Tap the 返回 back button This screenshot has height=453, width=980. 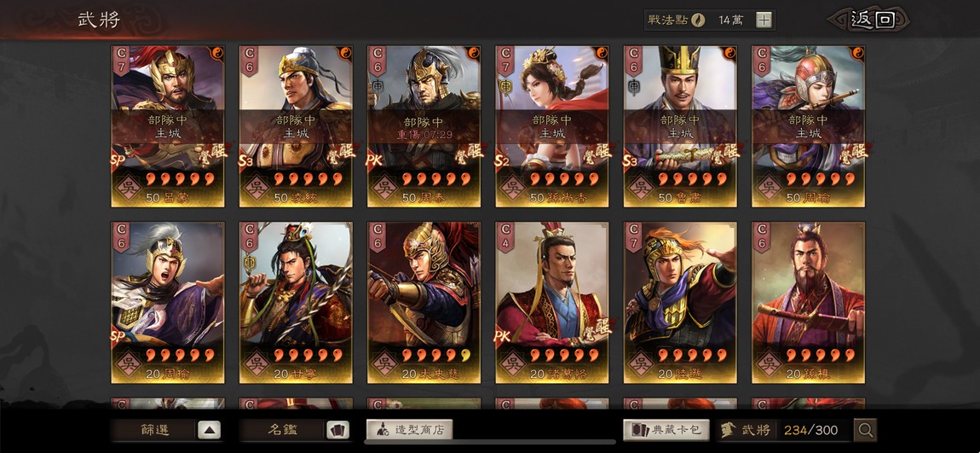coord(872,20)
